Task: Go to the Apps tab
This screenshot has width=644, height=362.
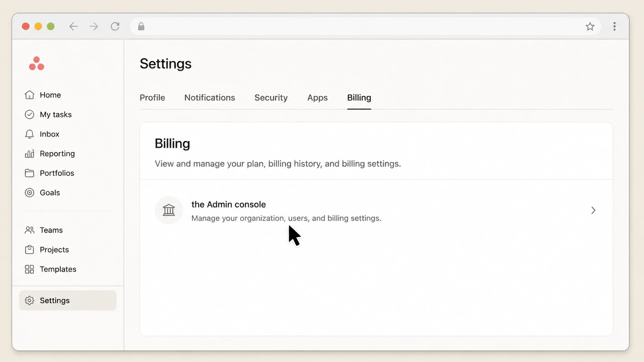Action: (x=317, y=98)
